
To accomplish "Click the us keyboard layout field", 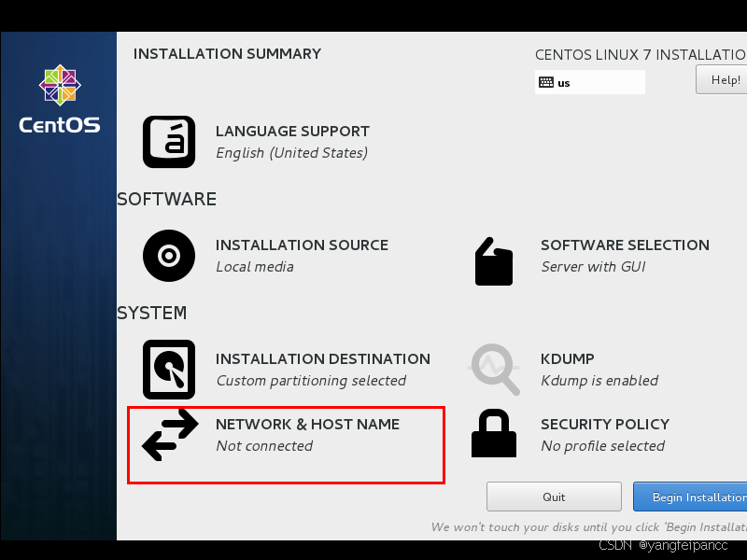I will point(590,82).
